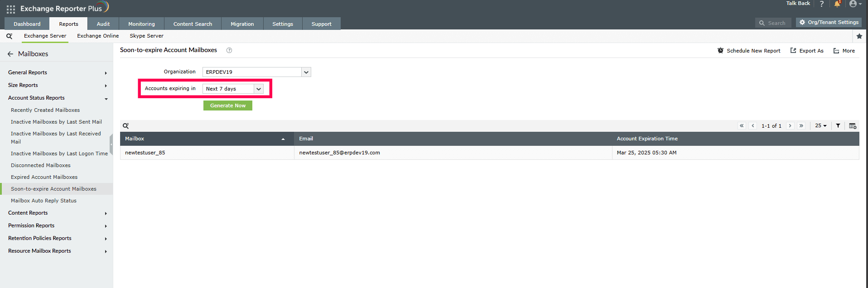Select Exchange Server subtab
The image size is (868, 288).
tap(45, 36)
